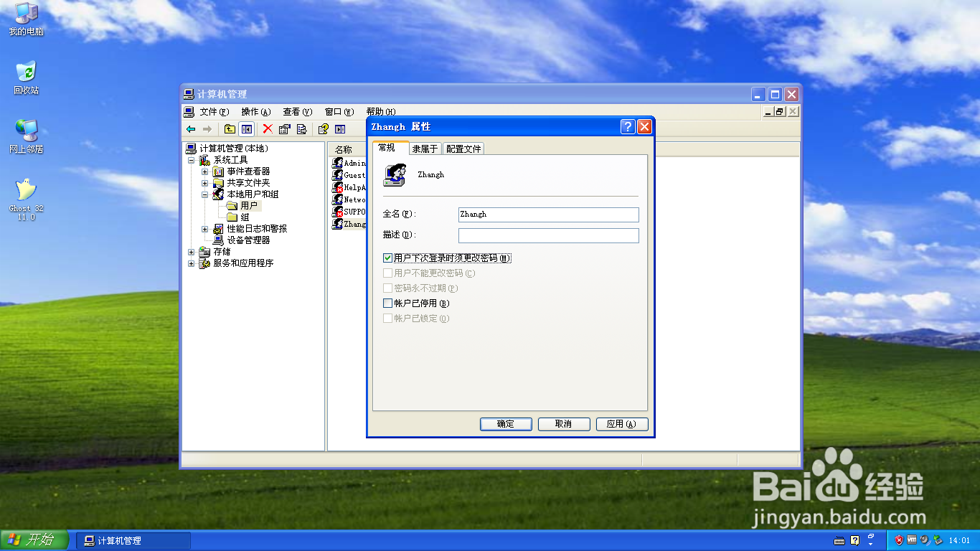Click the safely remove hardware tray icon

938,540
